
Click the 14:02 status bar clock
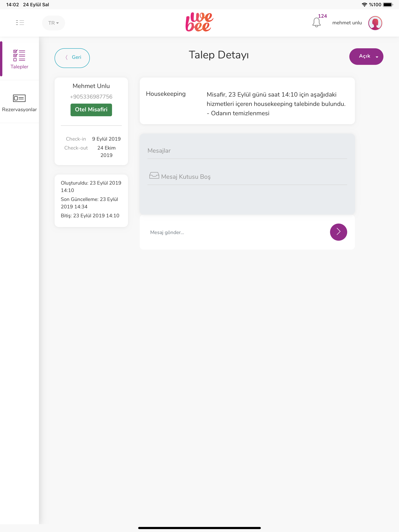click(x=12, y=4)
